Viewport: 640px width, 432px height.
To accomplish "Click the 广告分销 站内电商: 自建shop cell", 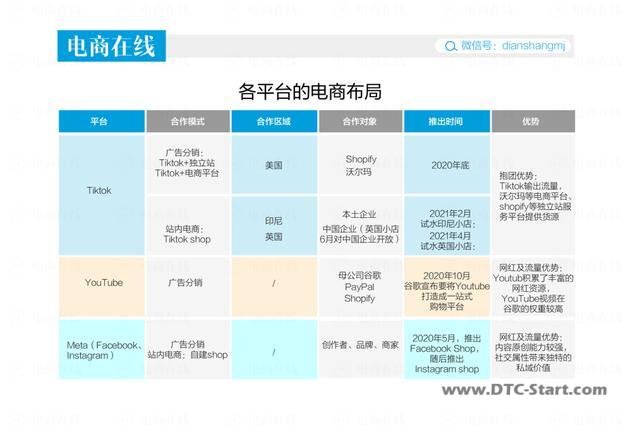I will [x=188, y=350].
